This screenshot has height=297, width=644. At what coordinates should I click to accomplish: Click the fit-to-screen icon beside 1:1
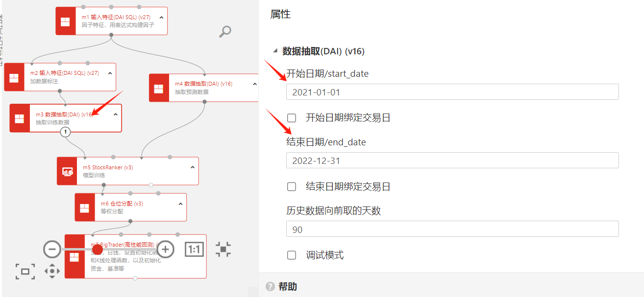[223, 249]
